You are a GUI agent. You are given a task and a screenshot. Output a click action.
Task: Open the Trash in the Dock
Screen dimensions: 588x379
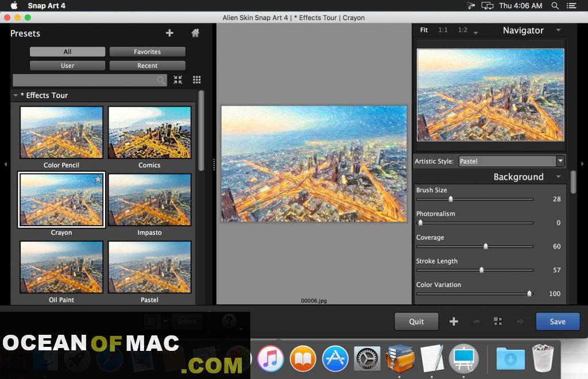543,359
